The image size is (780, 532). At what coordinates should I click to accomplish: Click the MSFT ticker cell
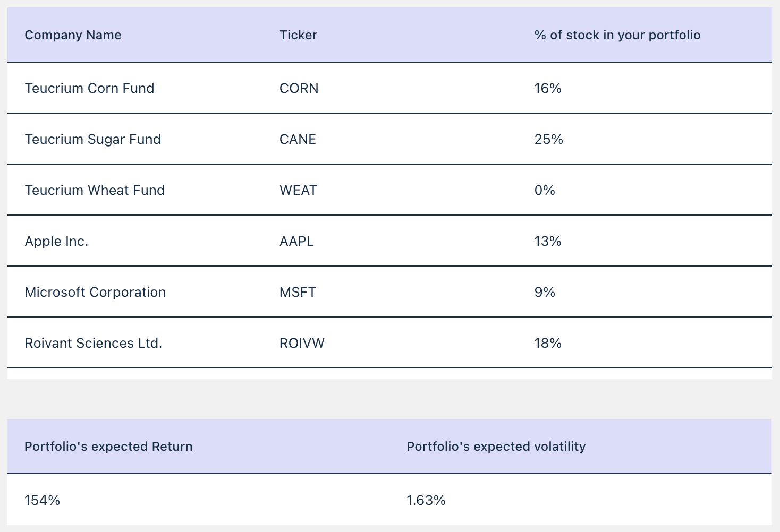click(x=298, y=292)
